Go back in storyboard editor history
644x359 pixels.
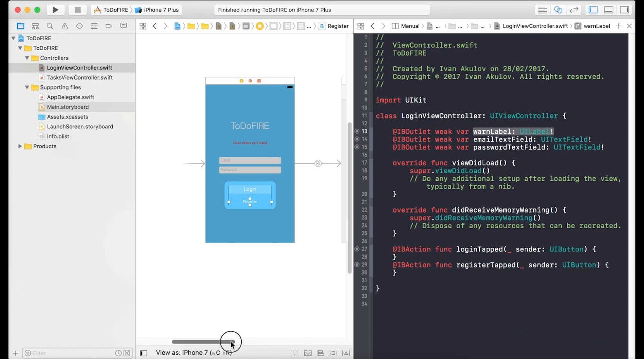154,26
